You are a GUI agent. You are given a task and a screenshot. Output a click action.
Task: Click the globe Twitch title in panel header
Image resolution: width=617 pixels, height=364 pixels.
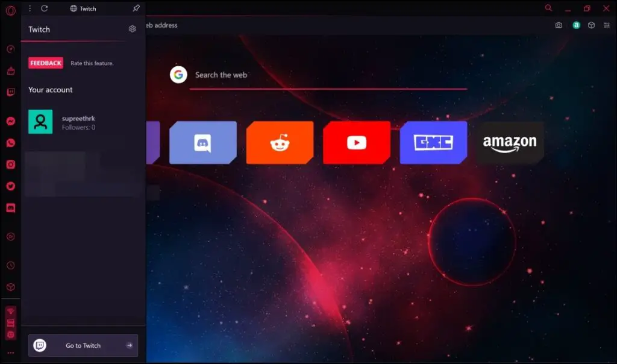click(83, 8)
